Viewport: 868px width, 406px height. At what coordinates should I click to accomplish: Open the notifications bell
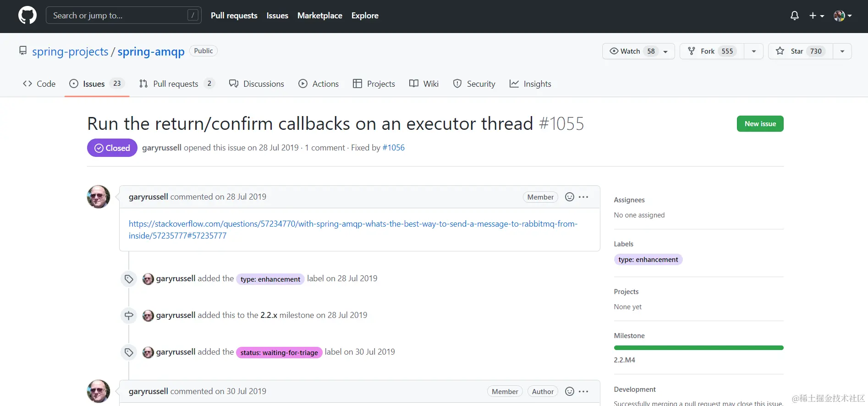point(795,16)
